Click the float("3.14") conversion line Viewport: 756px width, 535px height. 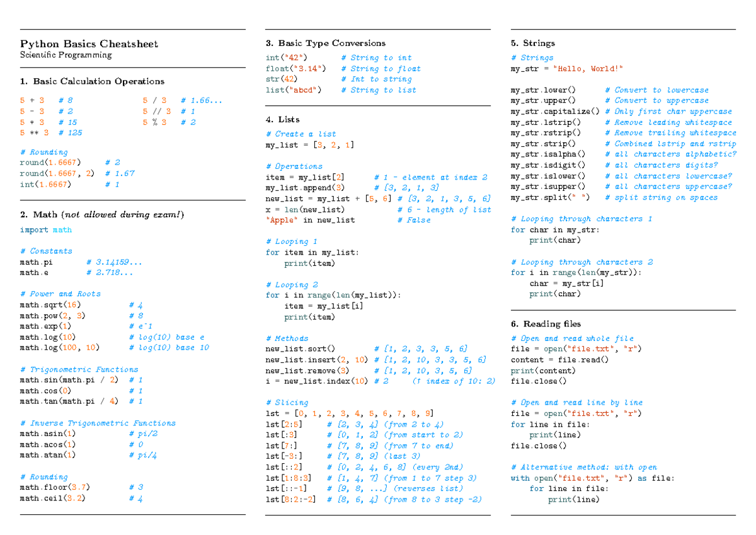tap(295, 69)
